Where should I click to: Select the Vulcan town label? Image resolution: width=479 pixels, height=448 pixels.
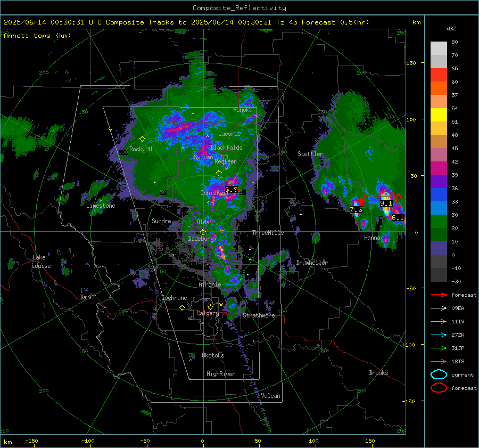[271, 396]
